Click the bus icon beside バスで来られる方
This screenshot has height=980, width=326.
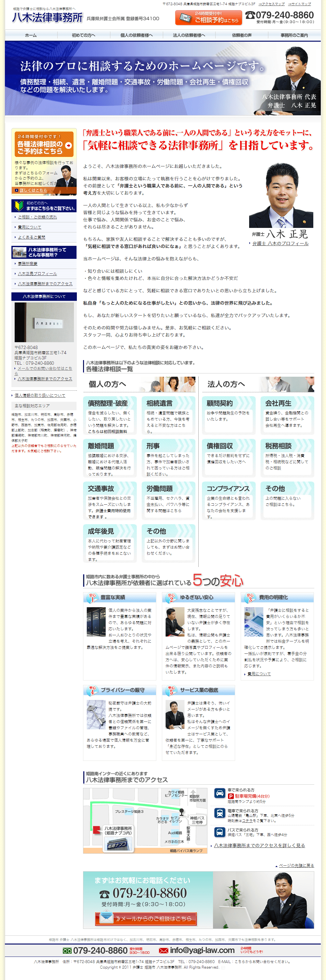pyautogui.click(x=220, y=833)
